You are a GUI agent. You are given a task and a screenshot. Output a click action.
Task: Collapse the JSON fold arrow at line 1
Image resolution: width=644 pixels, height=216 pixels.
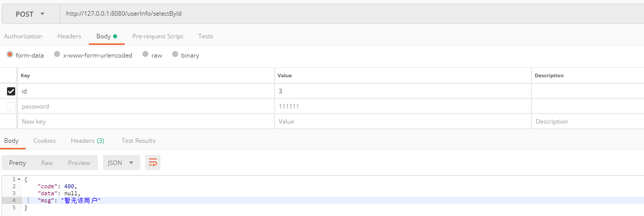coord(19,179)
